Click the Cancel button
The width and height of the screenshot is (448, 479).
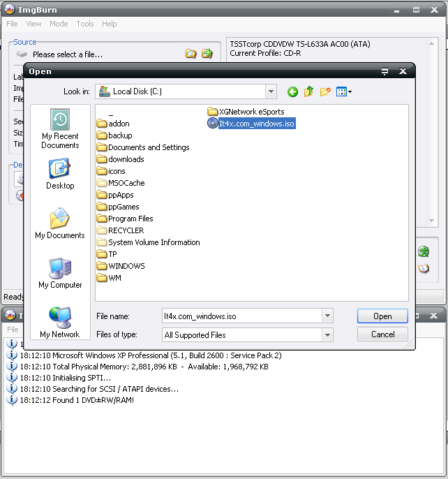[x=382, y=334]
